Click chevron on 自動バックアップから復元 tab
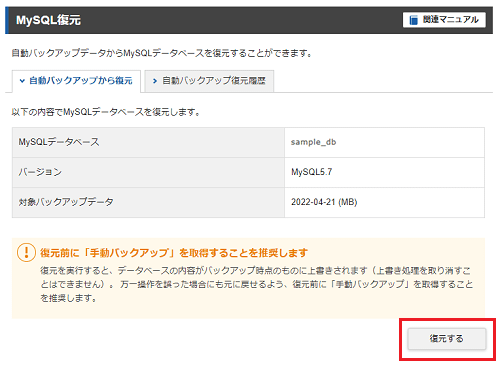 click(x=22, y=81)
